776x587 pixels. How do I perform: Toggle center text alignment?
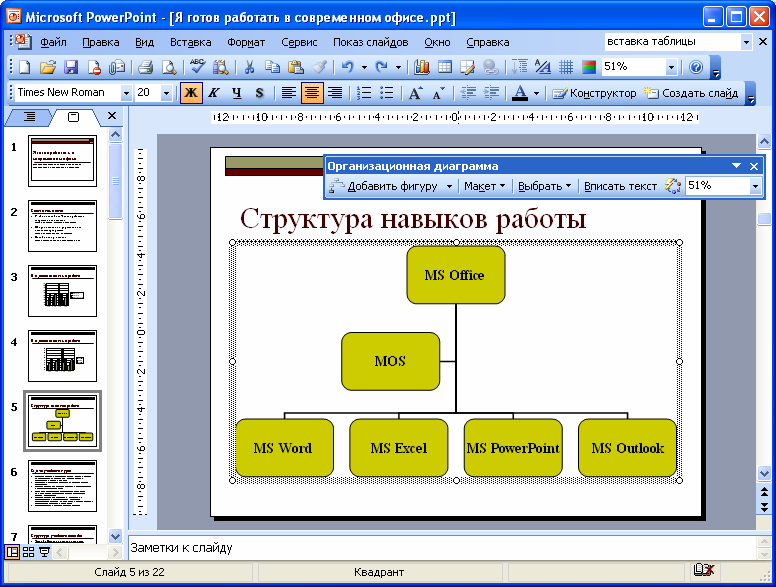(312, 93)
